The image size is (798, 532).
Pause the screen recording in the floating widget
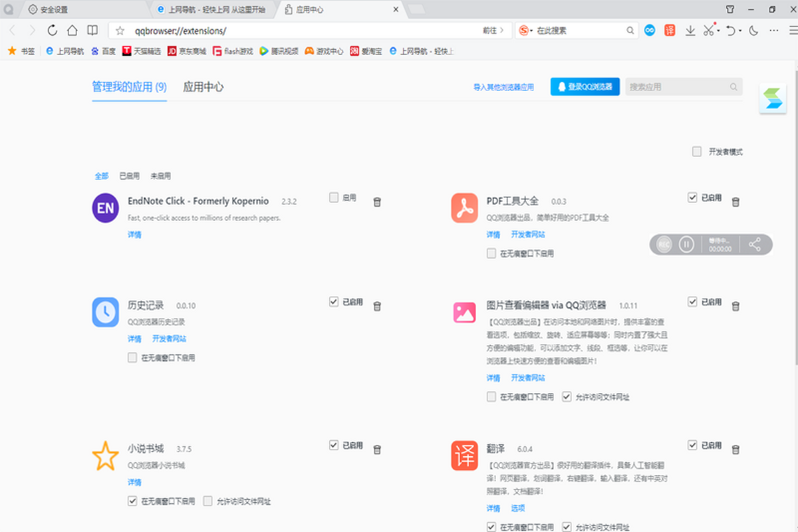(686, 244)
